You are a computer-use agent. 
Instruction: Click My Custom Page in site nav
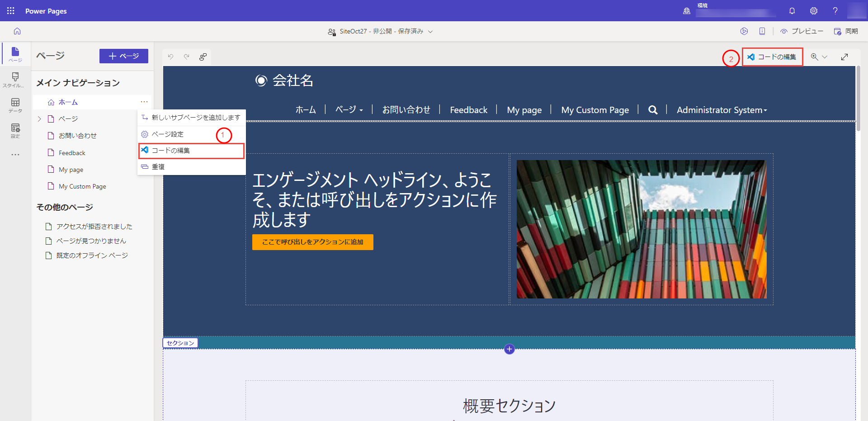point(595,110)
